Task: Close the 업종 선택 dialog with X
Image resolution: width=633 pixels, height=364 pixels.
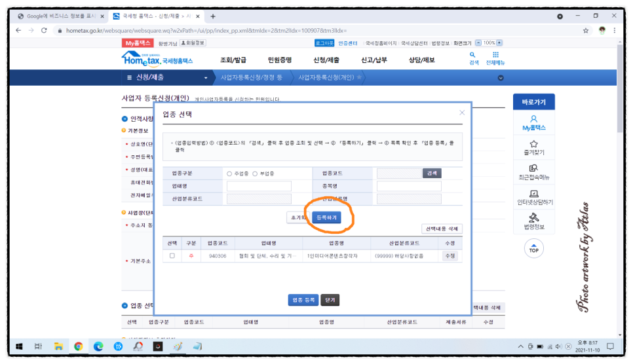Action: click(x=462, y=113)
